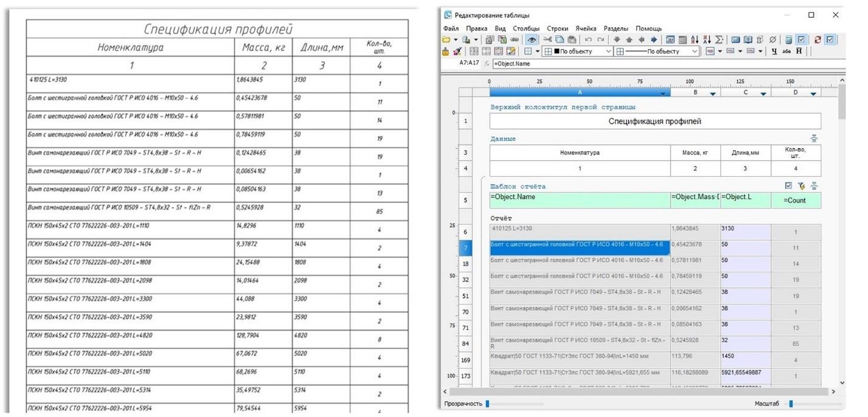Toggle the eye preview icon in toolbar
868x417 pixels.
click(532, 40)
